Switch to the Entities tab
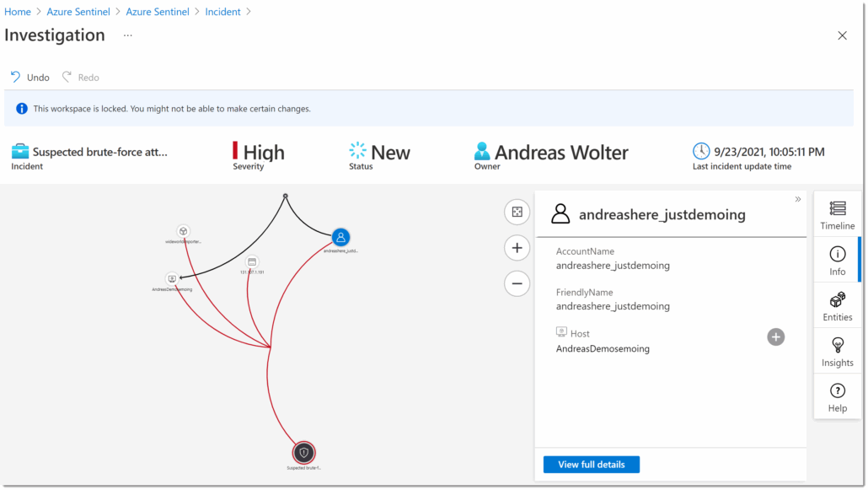The height and width of the screenshot is (490, 868). pos(837,306)
